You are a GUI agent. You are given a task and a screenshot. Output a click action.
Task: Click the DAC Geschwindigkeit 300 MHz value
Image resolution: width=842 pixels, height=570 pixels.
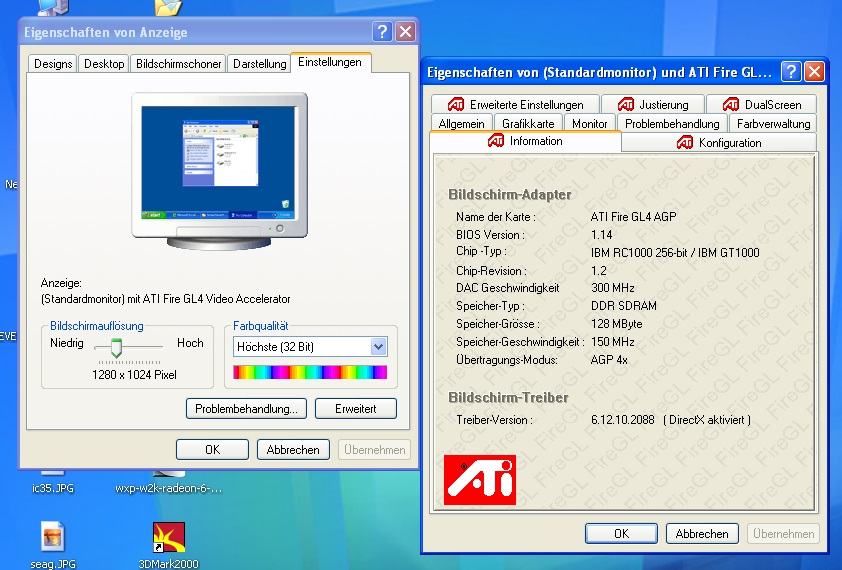coord(613,288)
